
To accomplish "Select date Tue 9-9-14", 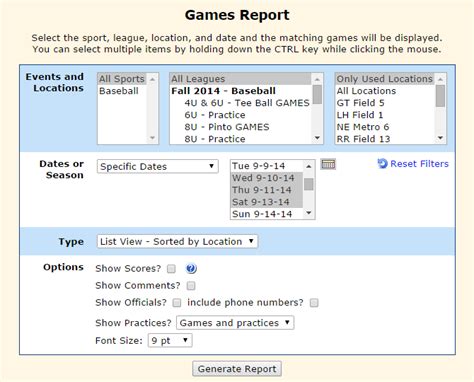I will (267, 166).
